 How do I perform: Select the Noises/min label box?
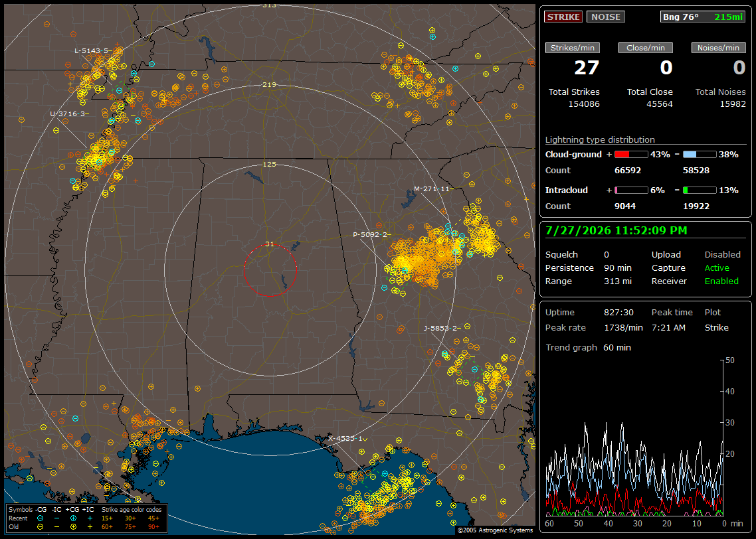[718, 48]
